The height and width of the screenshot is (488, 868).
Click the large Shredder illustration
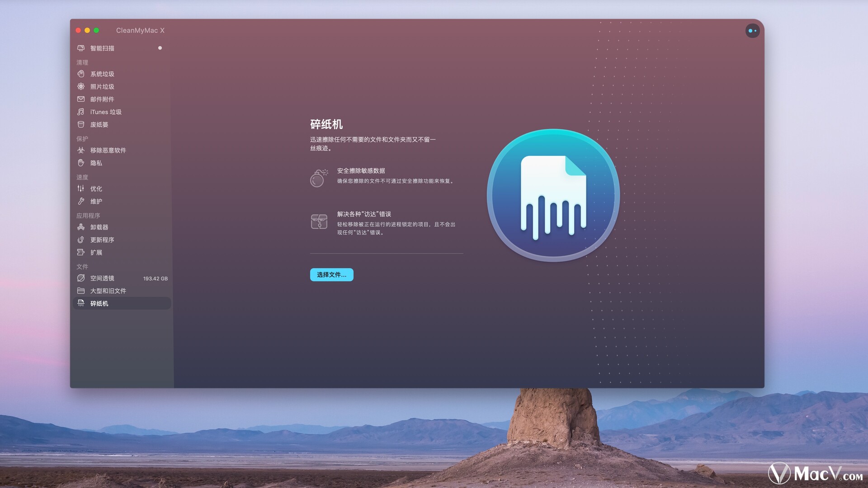coord(553,195)
